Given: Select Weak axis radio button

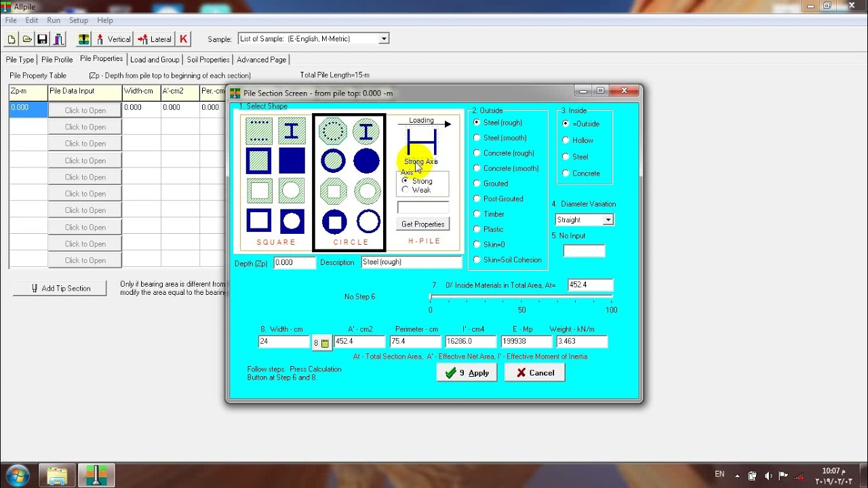Looking at the screenshot, I should (x=406, y=190).
